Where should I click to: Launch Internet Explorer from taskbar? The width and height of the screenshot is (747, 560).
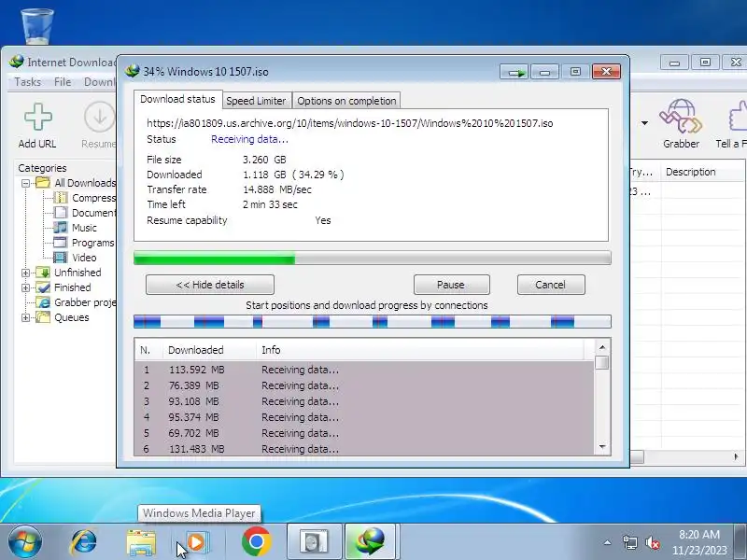(83, 542)
